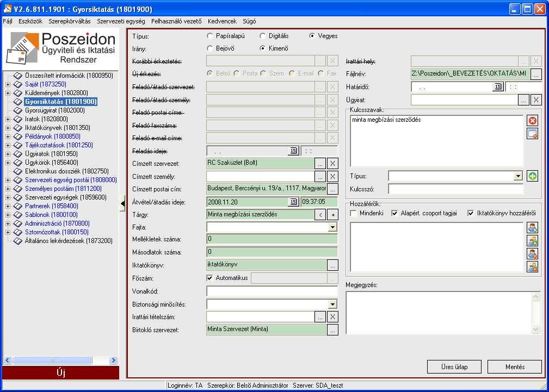Click the red delete keyword icon
The height and width of the screenshot is (392, 549).
click(532, 121)
